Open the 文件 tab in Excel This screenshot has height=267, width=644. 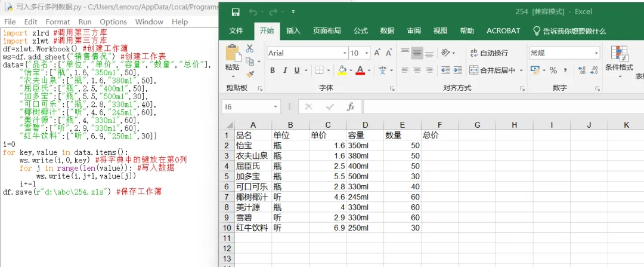click(x=236, y=31)
